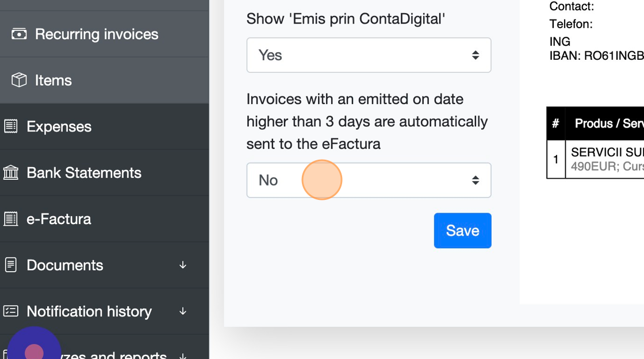Click the Recurring invoices icon in sidebar

click(x=19, y=34)
